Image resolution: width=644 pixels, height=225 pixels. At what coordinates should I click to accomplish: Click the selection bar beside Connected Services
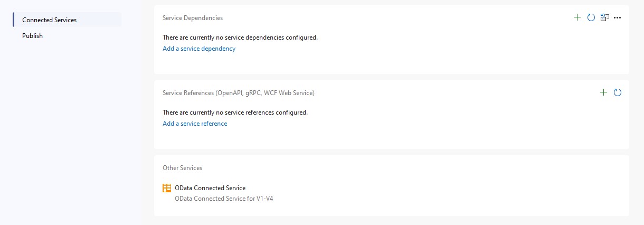pyautogui.click(x=14, y=20)
